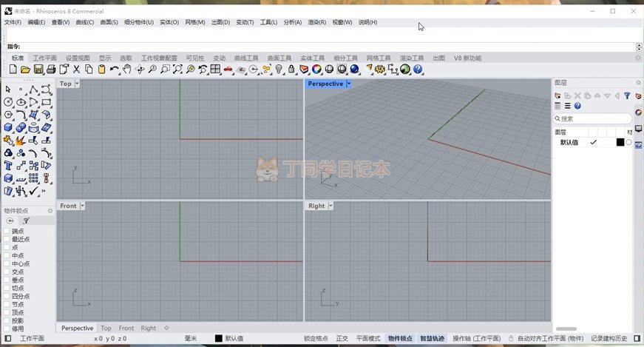Check the 中点 (Midpoint) object snap

pyautogui.click(x=7, y=255)
